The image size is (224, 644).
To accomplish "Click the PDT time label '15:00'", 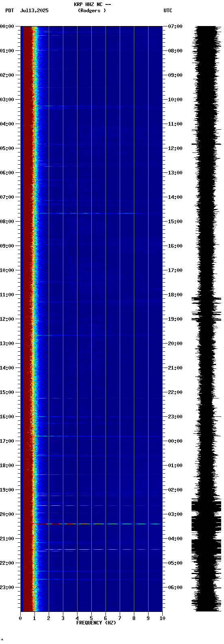I will tap(7, 392).
